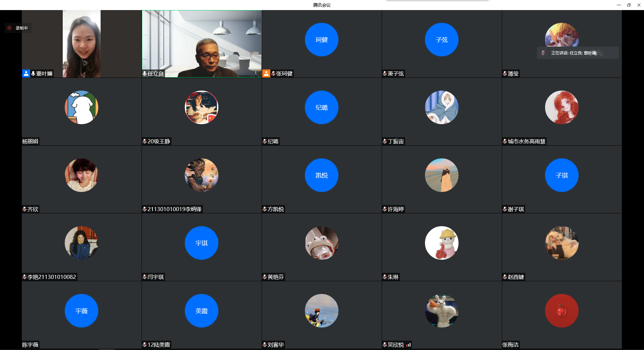
Task: Click the orange co-host badge beside 张珂健
Action: click(x=266, y=73)
